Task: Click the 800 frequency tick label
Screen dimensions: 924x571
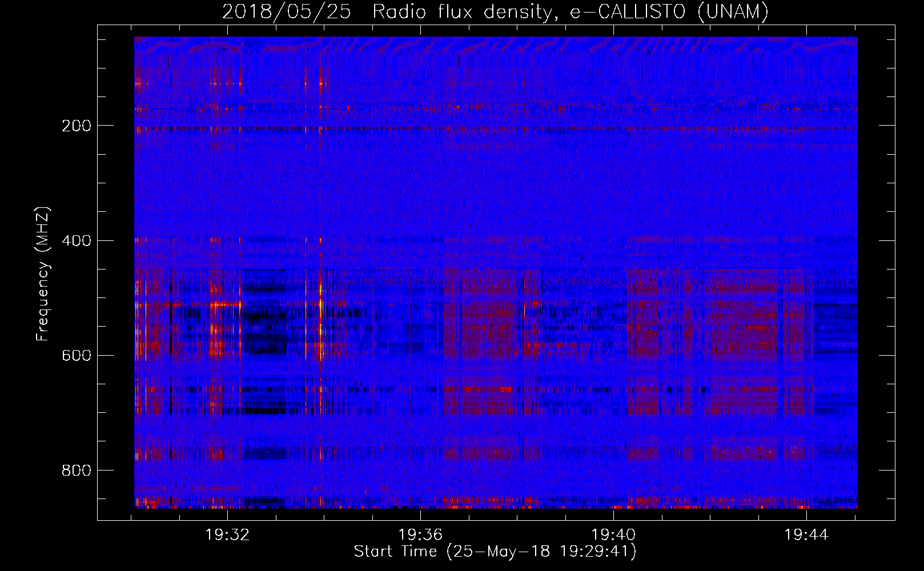Action: [76, 470]
